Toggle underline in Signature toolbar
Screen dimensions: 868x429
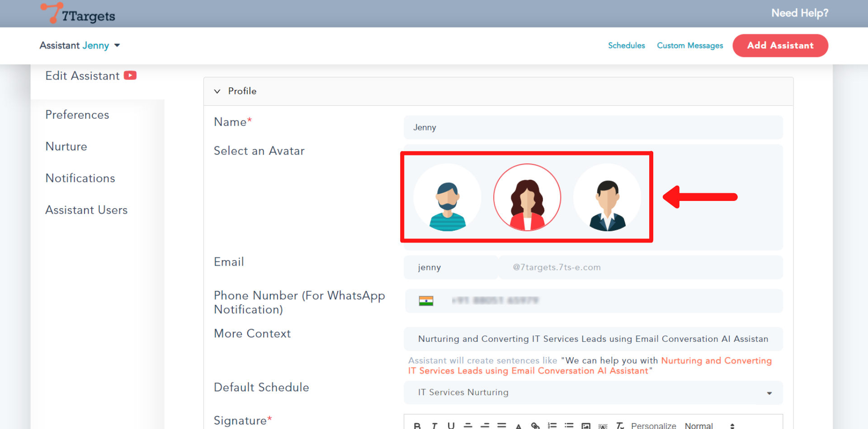pos(451,425)
